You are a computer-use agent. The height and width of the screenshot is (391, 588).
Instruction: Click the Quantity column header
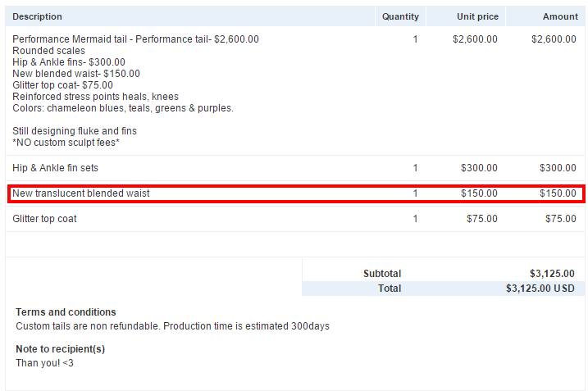[x=399, y=16]
